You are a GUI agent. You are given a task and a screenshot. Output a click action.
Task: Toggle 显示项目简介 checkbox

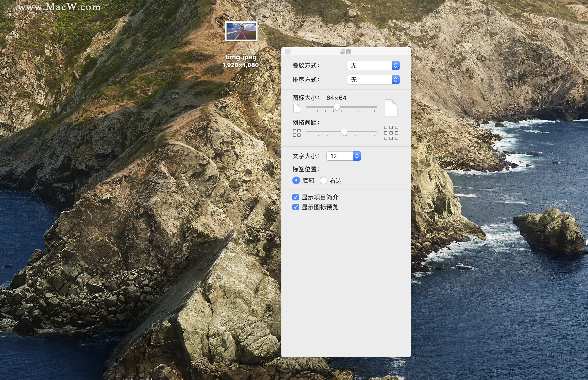click(x=296, y=197)
